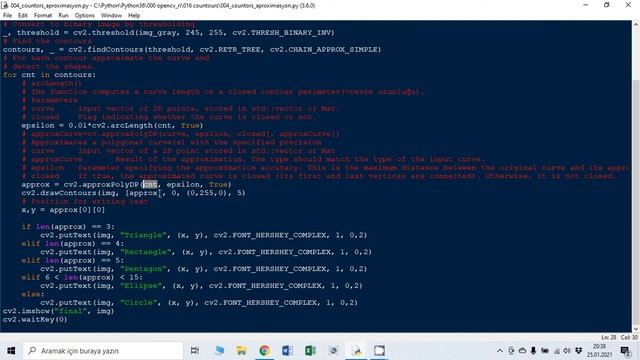Click the 'x,y = approx[0][0]' line
This screenshot has height=360, width=640.
[63, 210]
